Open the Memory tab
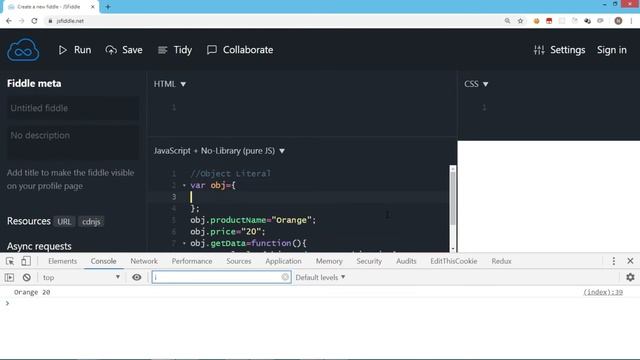The width and height of the screenshot is (640, 360). pyautogui.click(x=329, y=261)
